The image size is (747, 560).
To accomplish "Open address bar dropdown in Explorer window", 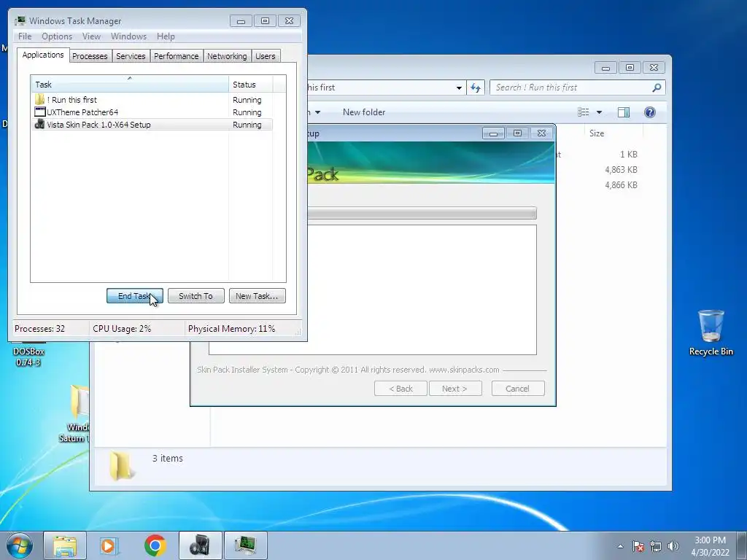I will pyautogui.click(x=459, y=87).
